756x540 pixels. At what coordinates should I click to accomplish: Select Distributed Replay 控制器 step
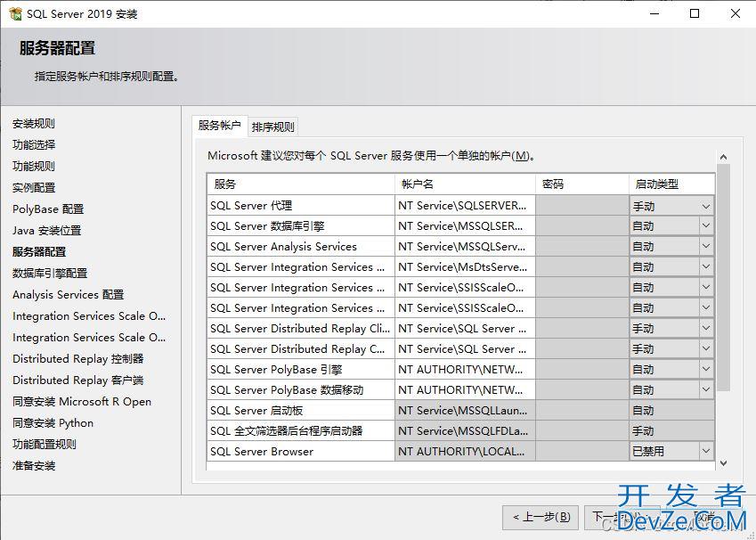(78, 358)
